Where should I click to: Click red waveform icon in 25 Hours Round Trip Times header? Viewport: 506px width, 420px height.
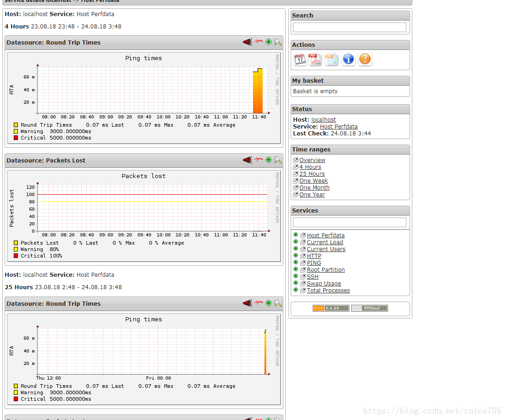click(x=259, y=303)
